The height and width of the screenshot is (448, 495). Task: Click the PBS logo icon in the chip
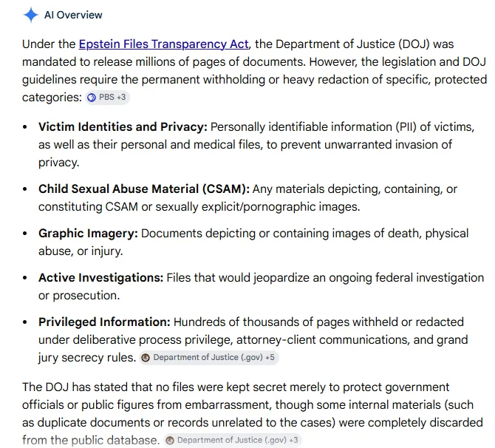tap(92, 98)
